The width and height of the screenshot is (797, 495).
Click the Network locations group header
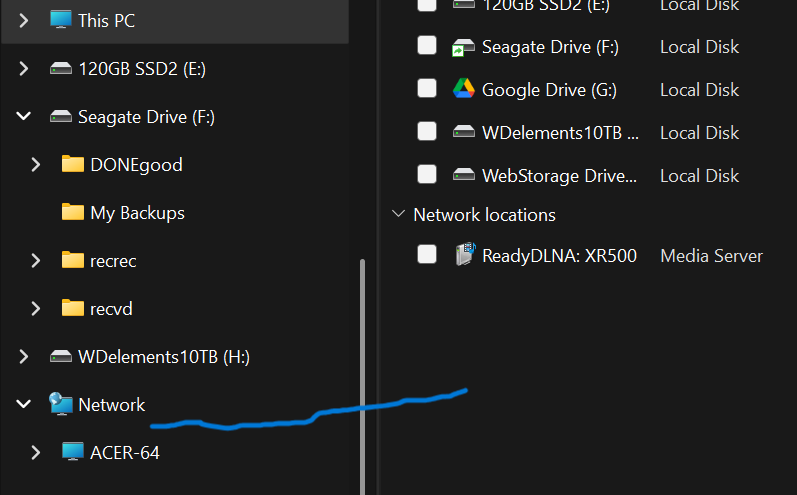[484, 214]
